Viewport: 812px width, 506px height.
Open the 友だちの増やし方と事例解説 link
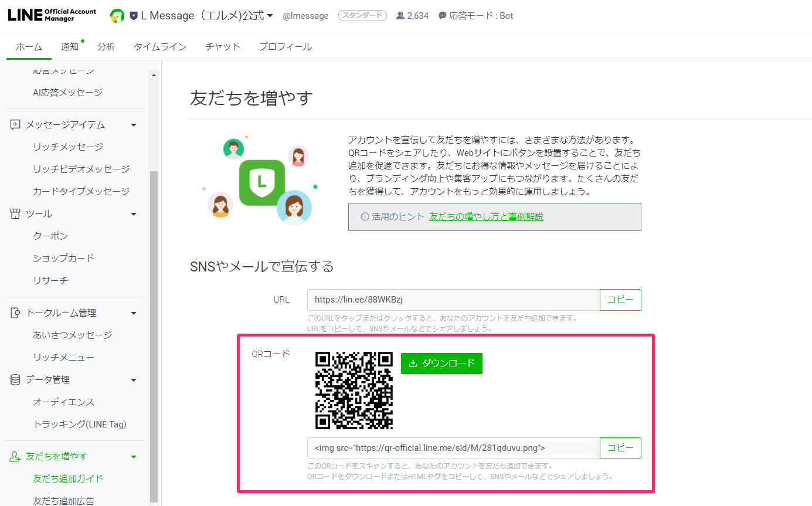tap(486, 216)
